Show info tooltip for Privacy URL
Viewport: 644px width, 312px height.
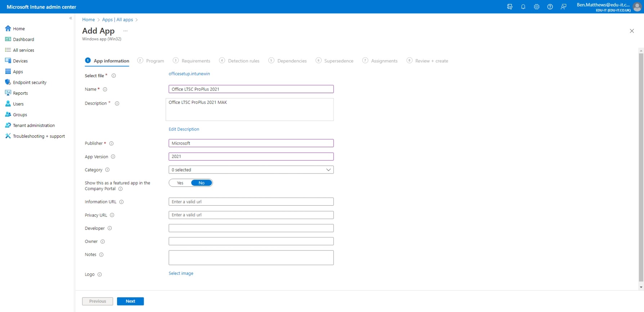pos(112,215)
